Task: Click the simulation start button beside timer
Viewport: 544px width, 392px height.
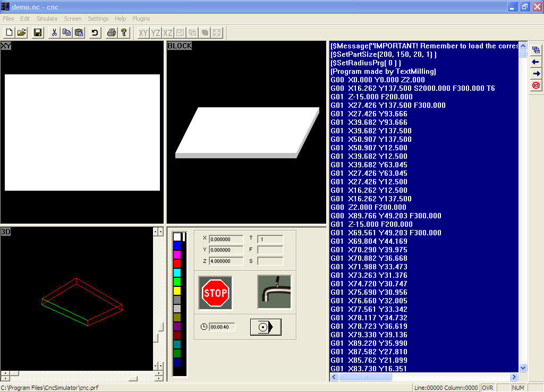Action: click(266, 327)
